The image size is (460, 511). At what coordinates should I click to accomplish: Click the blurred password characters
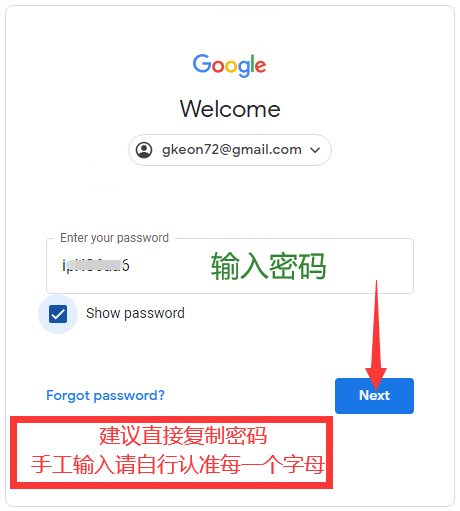[x=94, y=266]
